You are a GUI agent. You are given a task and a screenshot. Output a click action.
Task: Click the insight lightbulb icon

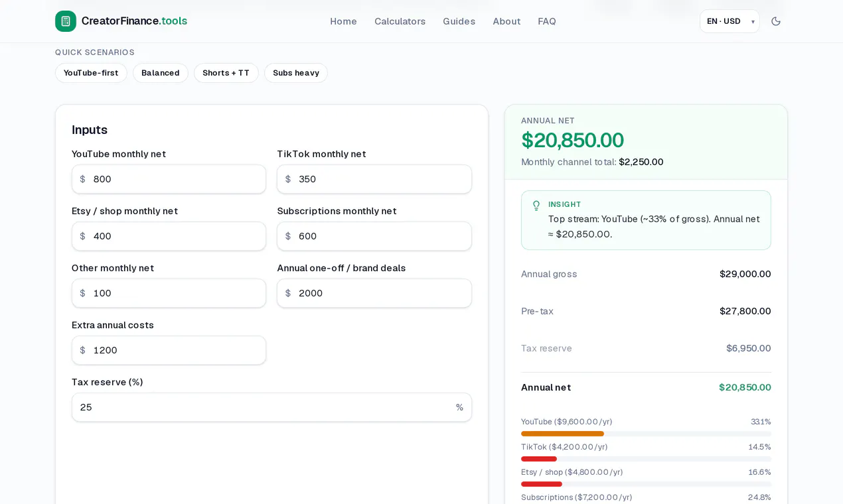(x=536, y=206)
